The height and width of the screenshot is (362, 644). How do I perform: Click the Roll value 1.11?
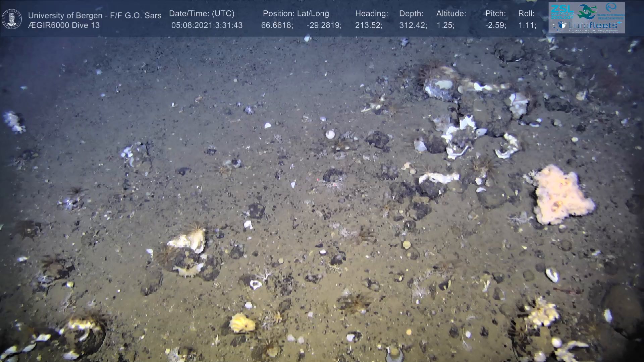coord(527,25)
